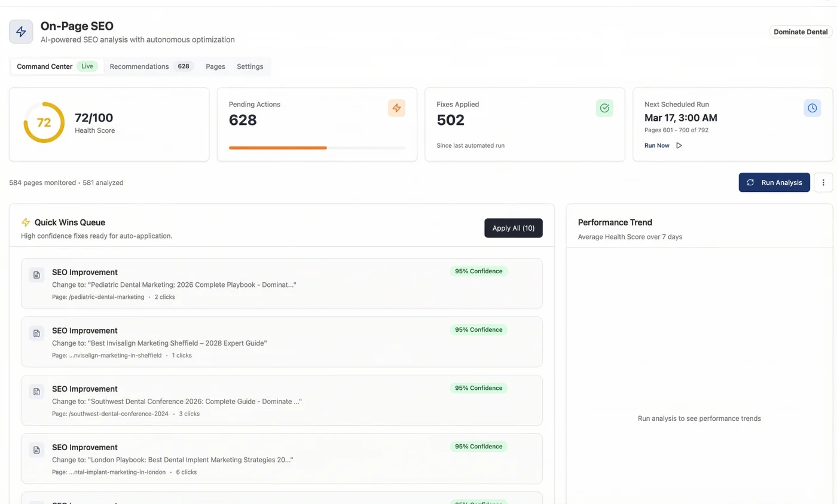Click the document icon on the Southwest Dental Conference item
Image resolution: width=837 pixels, height=504 pixels.
coord(36,392)
